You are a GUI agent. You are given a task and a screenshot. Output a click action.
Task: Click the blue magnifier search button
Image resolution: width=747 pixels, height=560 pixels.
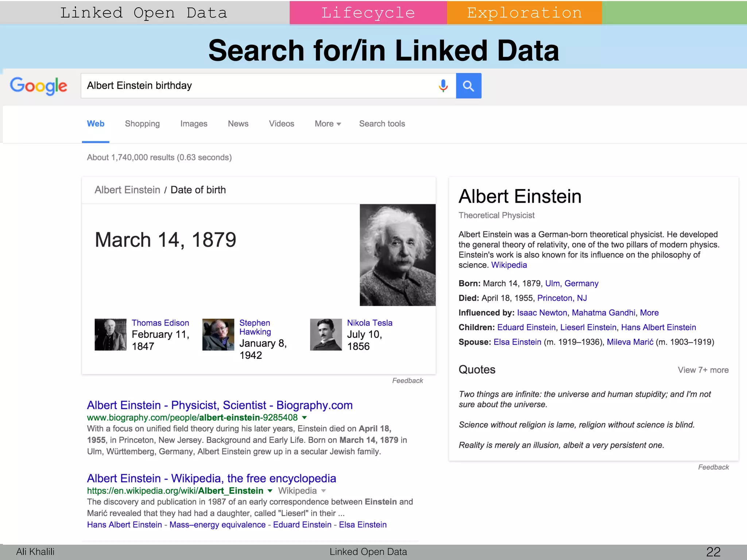point(468,86)
